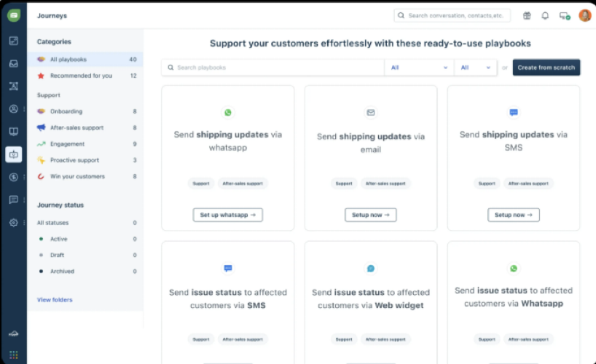The image size is (596, 364).
Task: Select Onboarding category
Action: point(86,111)
